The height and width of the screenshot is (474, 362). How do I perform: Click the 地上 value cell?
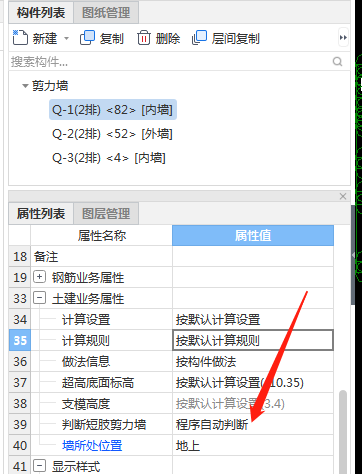click(x=253, y=445)
